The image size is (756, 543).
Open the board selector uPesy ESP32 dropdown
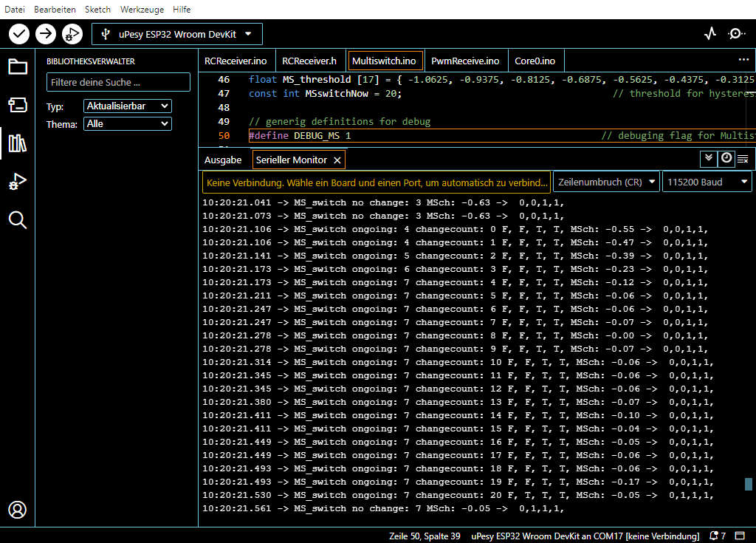point(176,33)
